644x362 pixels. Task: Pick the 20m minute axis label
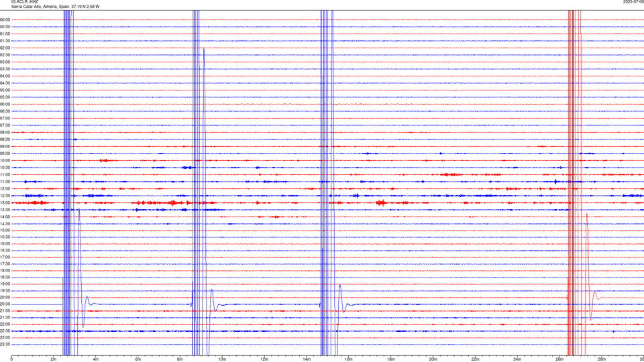coord(433,359)
